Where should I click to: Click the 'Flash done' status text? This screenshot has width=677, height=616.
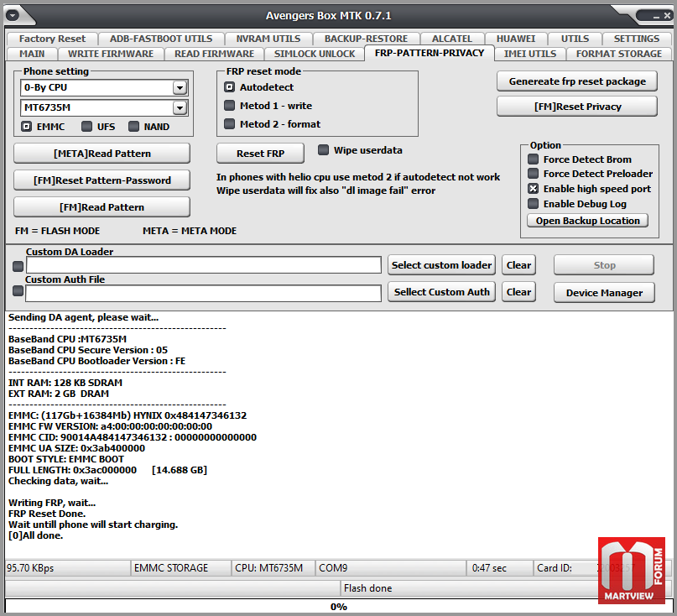[x=367, y=588]
